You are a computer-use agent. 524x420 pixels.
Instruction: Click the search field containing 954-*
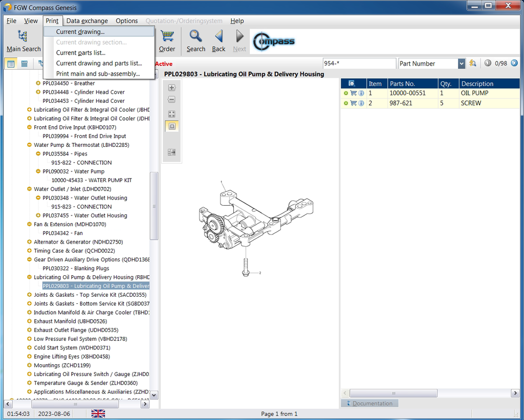coord(359,63)
